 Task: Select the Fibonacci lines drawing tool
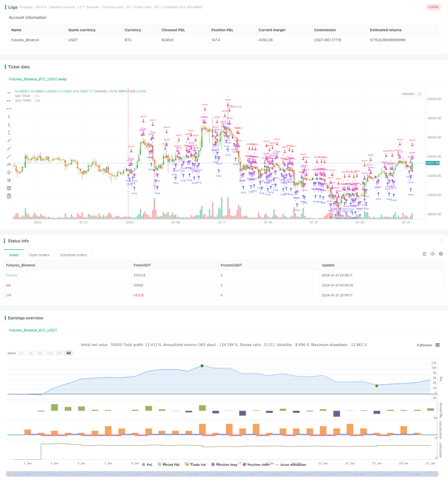9,188
